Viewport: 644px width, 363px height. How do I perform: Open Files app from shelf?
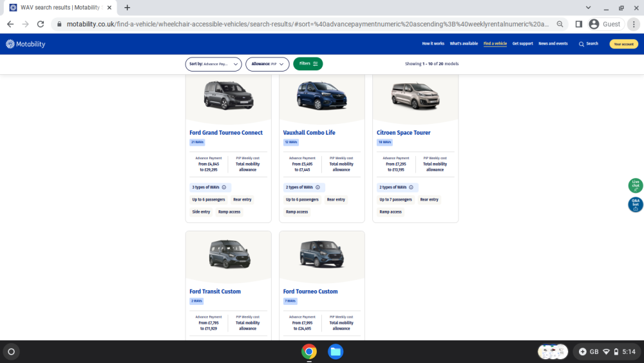pyautogui.click(x=335, y=352)
